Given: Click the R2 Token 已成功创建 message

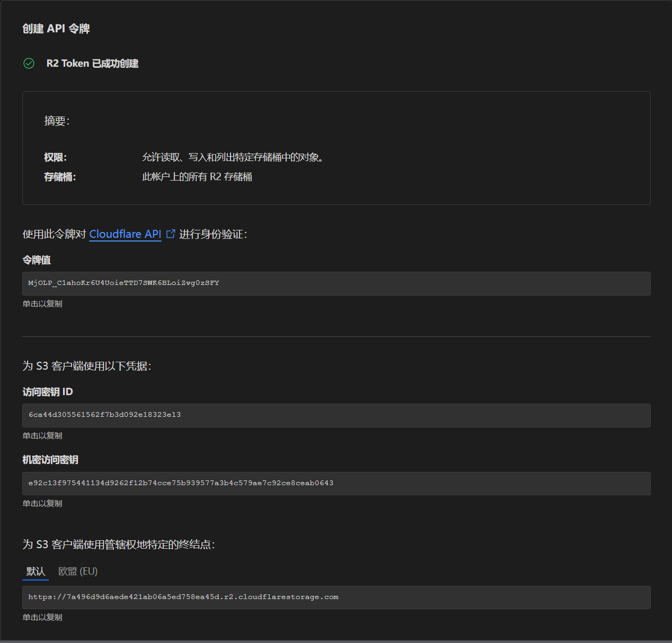Looking at the screenshot, I should [93, 64].
